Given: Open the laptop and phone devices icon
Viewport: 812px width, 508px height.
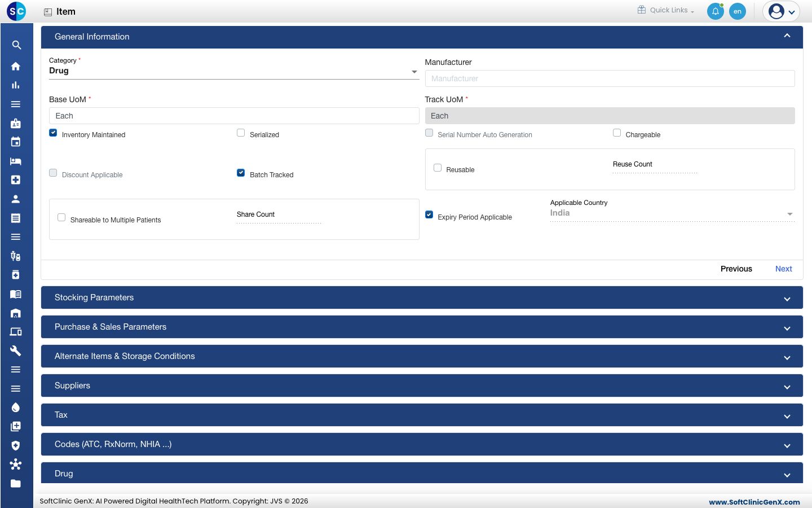Looking at the screenshot, I should pyautogui.click(x=16, y=332).
